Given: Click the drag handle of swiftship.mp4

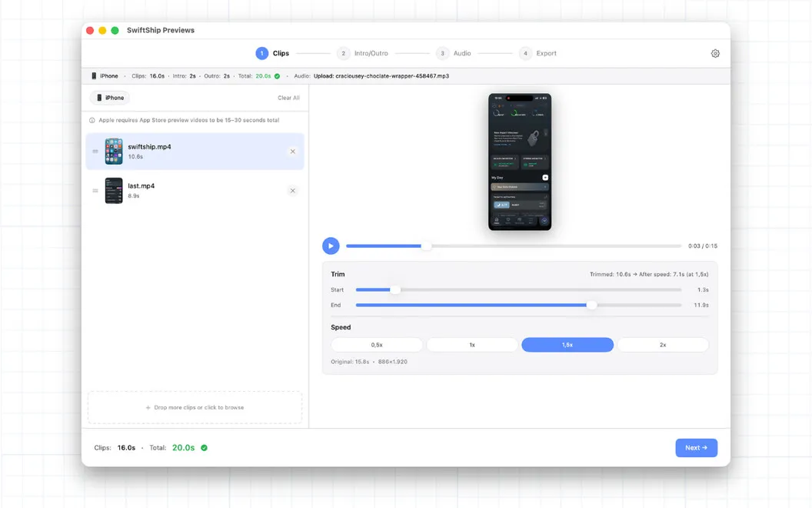Looking at the screenshot, I should 95,152.
